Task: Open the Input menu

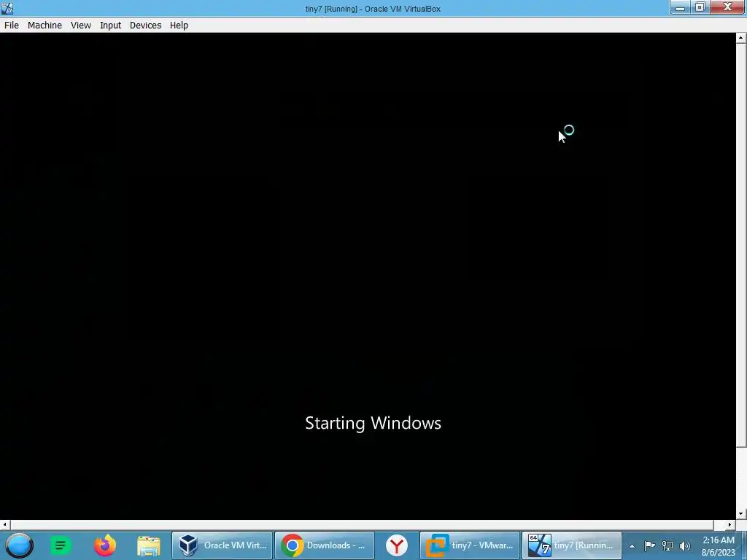Action: pos(111,26)
